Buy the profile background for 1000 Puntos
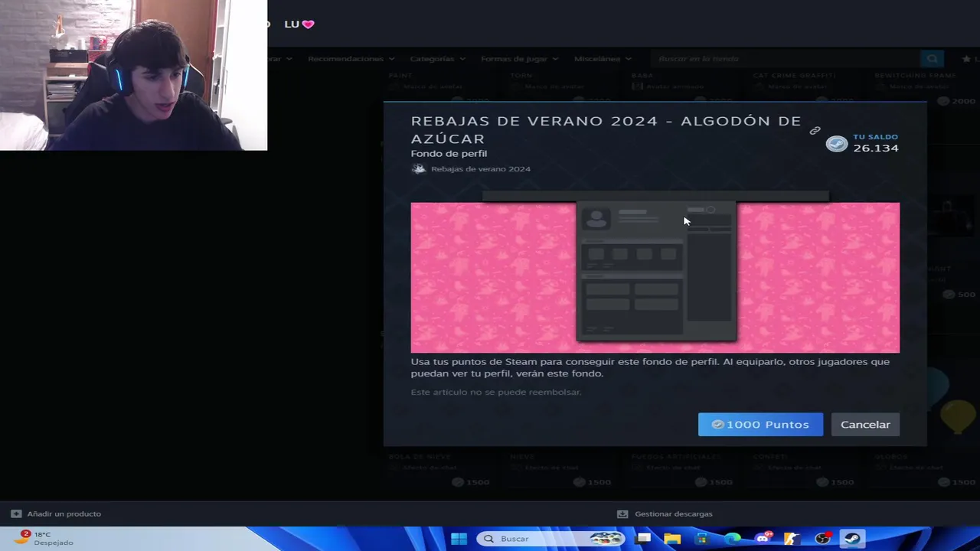Screen dimensions: 980x551 760,425
